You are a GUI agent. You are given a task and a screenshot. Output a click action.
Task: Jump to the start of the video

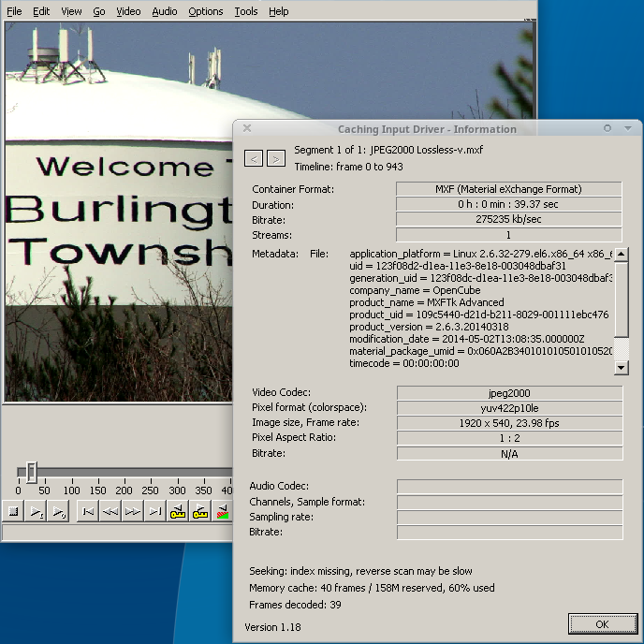(87, 512)
